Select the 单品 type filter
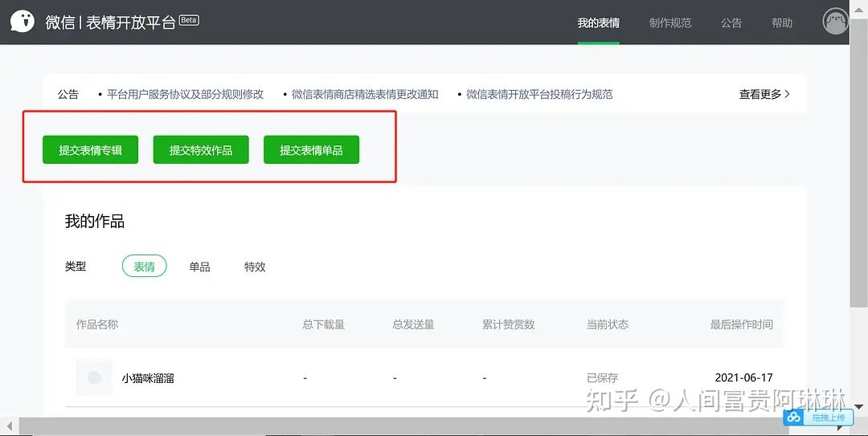The width and height of the screenshot is (868, 436). [x=199, y=267]
